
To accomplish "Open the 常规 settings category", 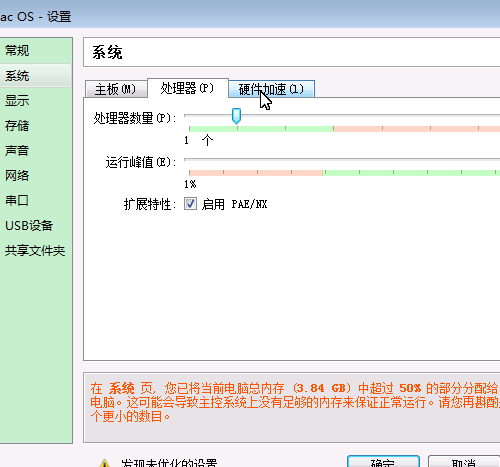I will (17, 51).
